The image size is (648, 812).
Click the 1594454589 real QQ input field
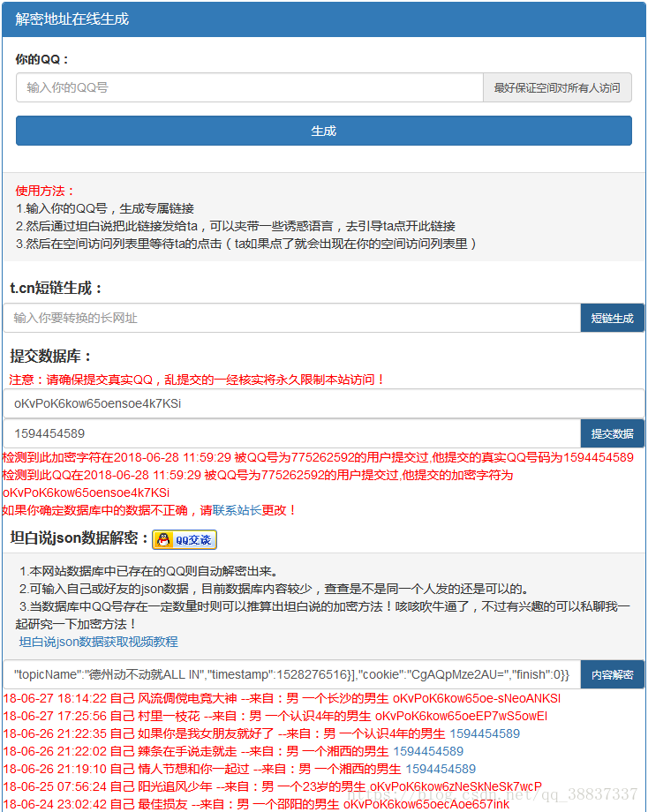[x=291, y=433]
